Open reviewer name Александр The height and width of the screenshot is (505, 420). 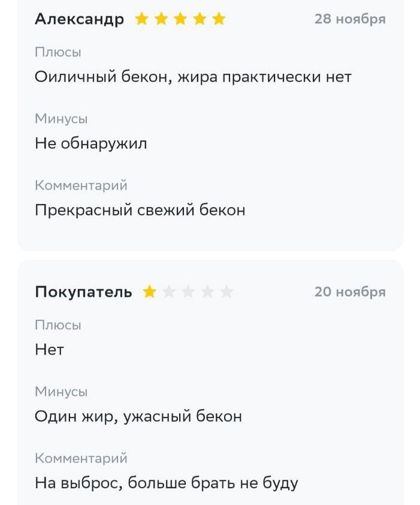[x=79, y=19]
